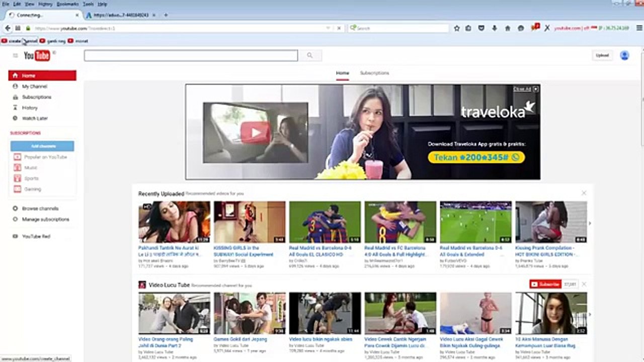
Task: Open the bookmarks list clipboard icon
Action: click(x=468, y=29)
